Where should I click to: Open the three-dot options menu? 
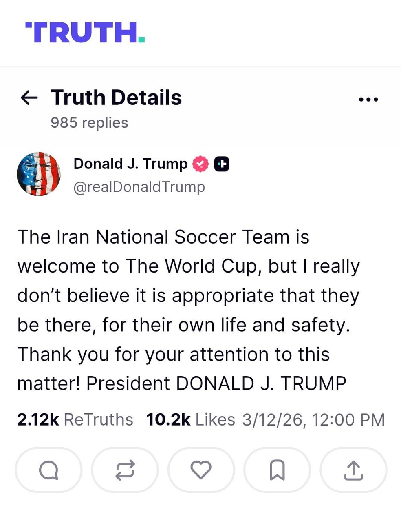368,98
